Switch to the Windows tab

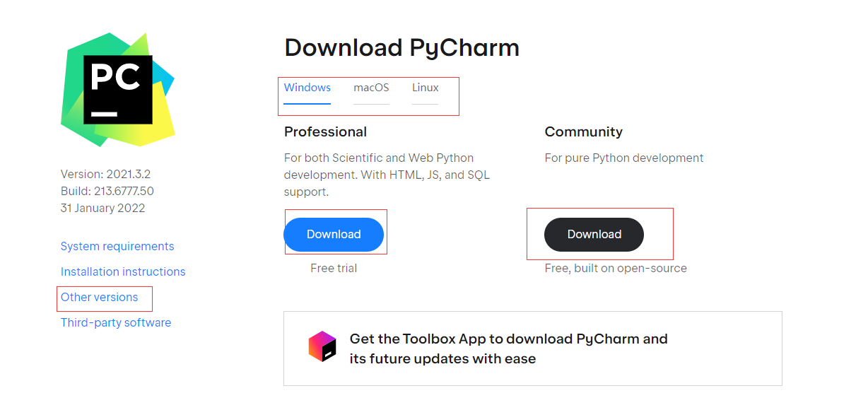[307, 88]
